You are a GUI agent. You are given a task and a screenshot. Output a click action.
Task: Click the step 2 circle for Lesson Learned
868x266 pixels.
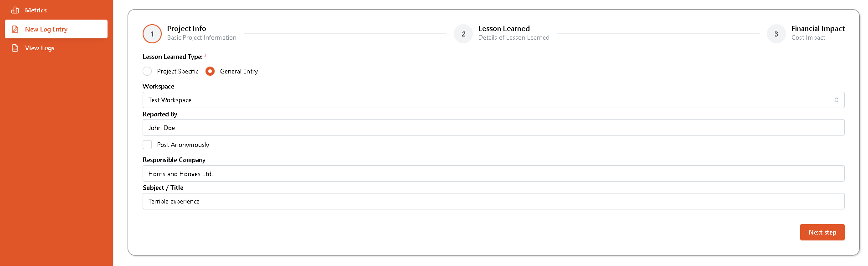coord(463,33)
